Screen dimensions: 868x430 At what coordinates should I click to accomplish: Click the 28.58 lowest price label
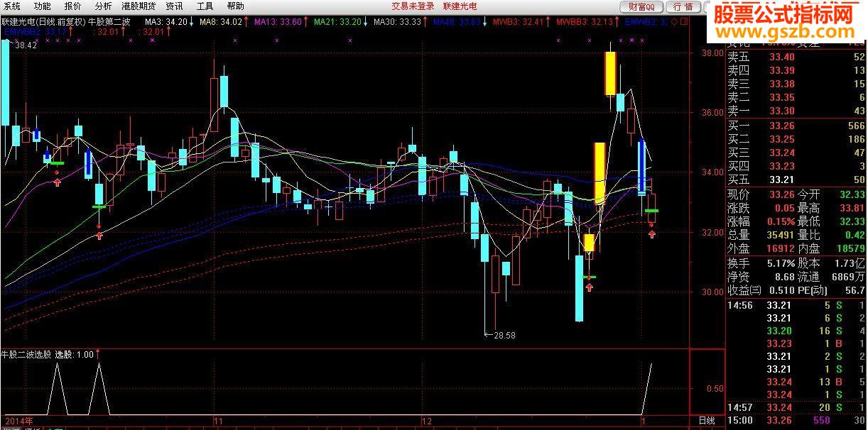(x=503, y=335)
